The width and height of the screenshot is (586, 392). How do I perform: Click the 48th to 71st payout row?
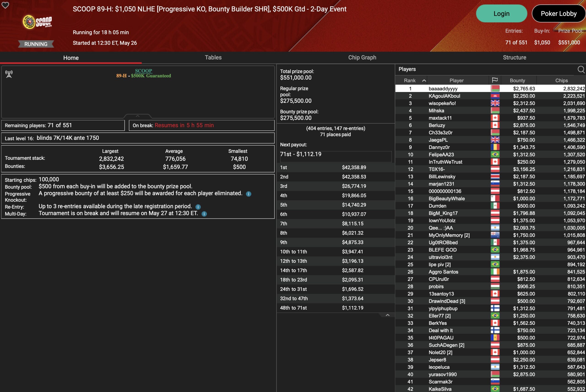coord(336,308)
